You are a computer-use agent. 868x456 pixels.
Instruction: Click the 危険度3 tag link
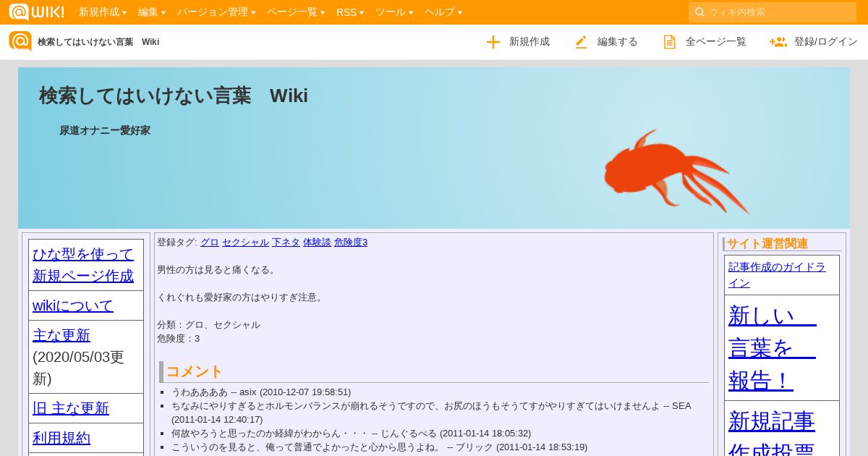(x=351, y=242)
